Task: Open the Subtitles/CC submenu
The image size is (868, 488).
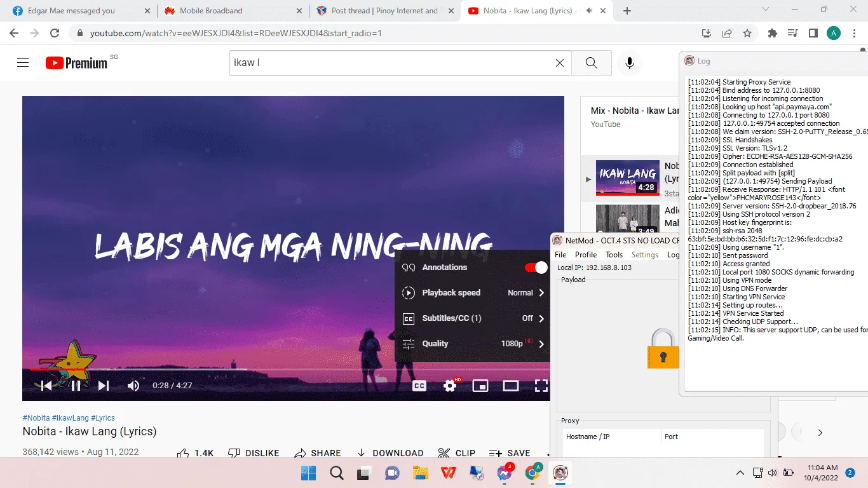Action: click(x=472, y=318)
